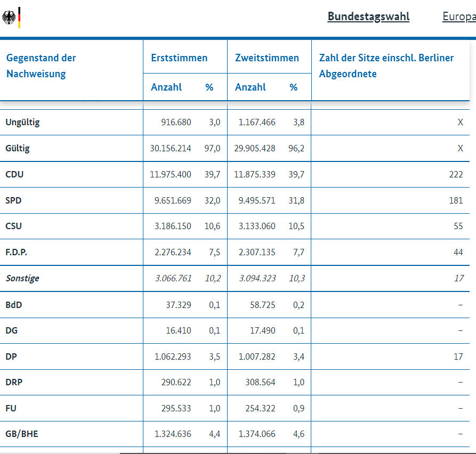The width and height of the screenshot is (476, 454).
Task: Select the BdD row label
Action: pos(14,305)
